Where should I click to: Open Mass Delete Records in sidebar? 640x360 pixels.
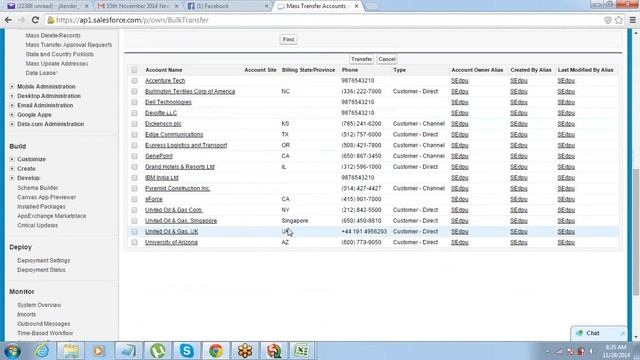53,36
